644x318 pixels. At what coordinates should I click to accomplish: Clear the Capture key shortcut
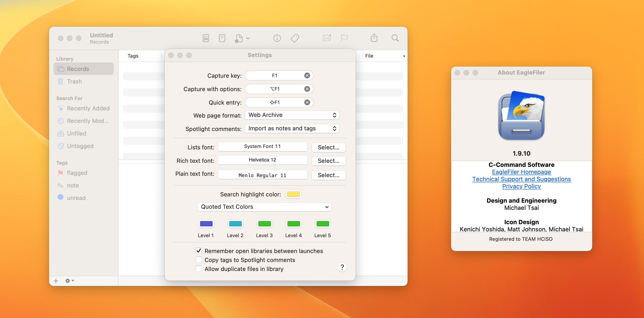pos(307,76)
